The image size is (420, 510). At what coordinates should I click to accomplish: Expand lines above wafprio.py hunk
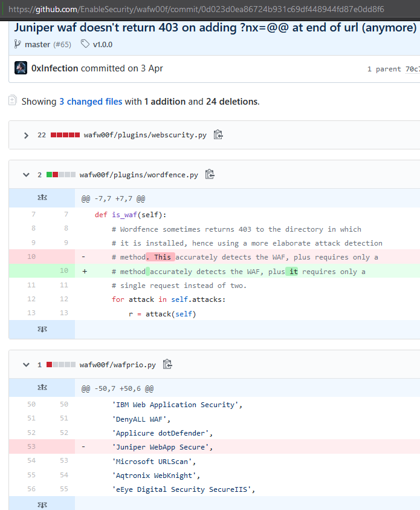(42, 388)
